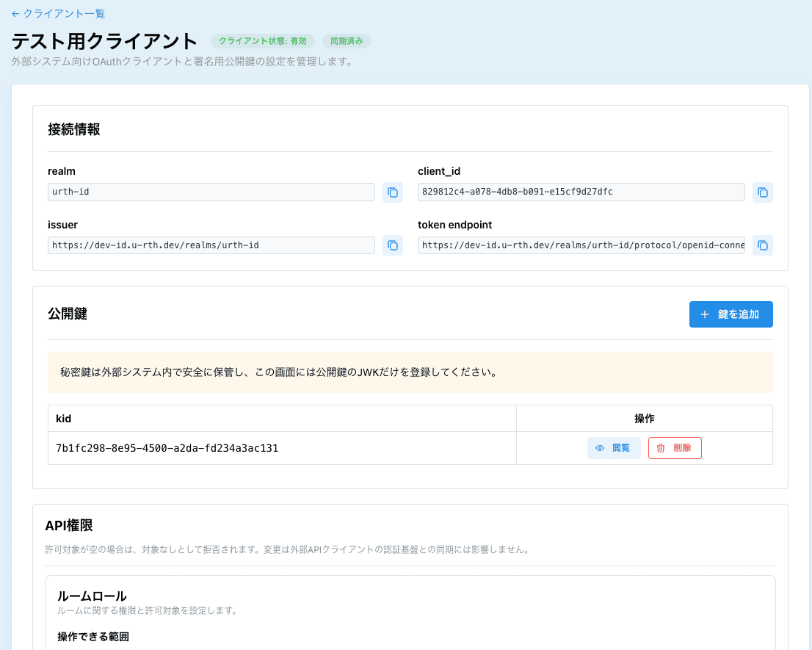
Task: Copy the realm value
Action: [x=393, y=192]
